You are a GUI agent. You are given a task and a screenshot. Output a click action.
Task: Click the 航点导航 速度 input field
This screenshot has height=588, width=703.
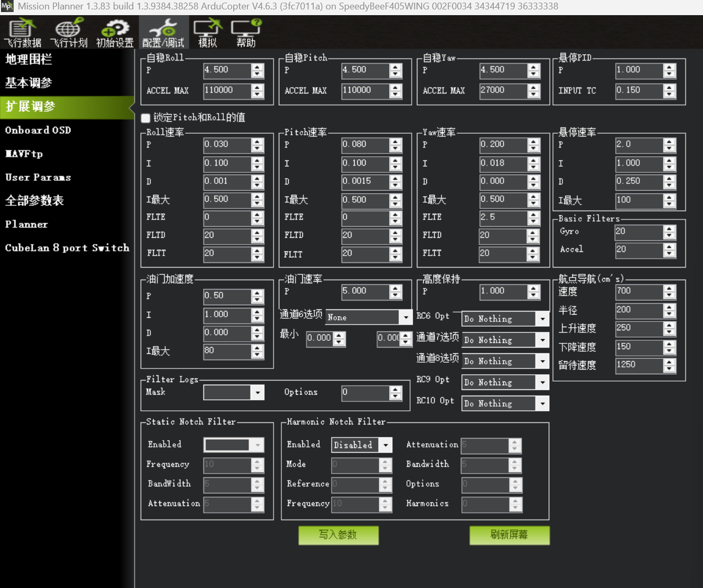[x=639, y=291]
